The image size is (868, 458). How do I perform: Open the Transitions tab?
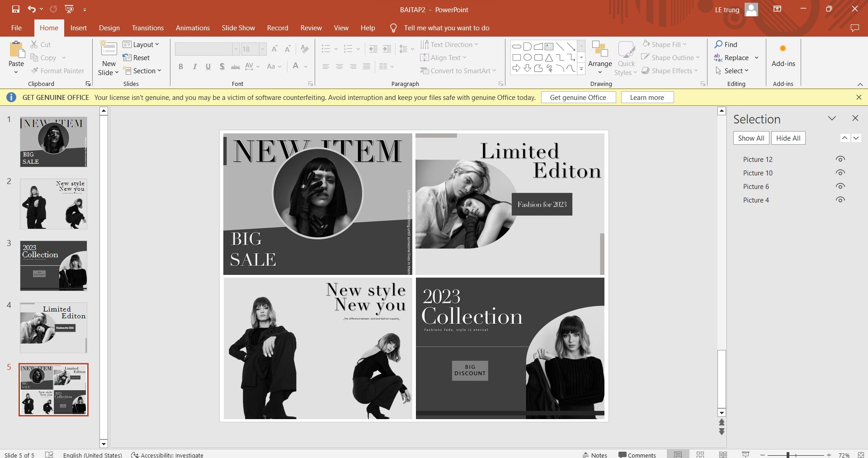pos(148,28)
